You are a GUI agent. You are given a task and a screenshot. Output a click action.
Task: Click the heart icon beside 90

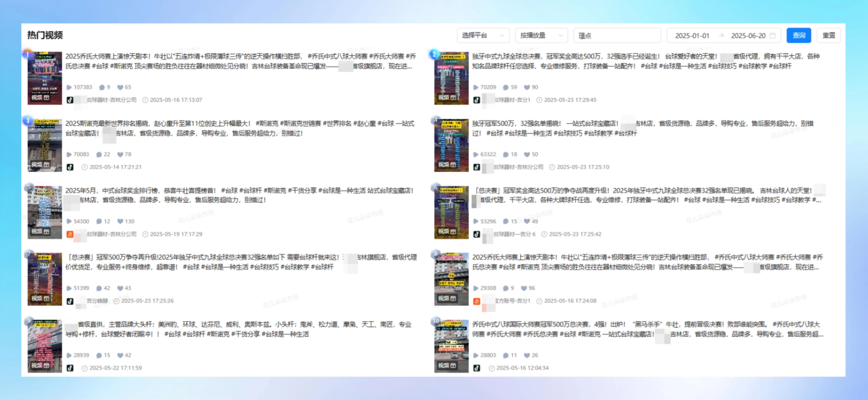pos(527,87)
